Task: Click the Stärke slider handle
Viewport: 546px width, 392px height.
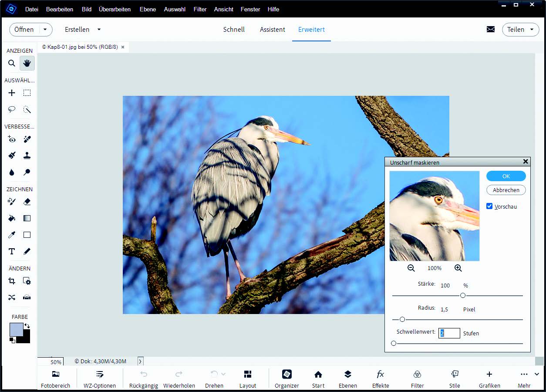Action: pos(463,295)
